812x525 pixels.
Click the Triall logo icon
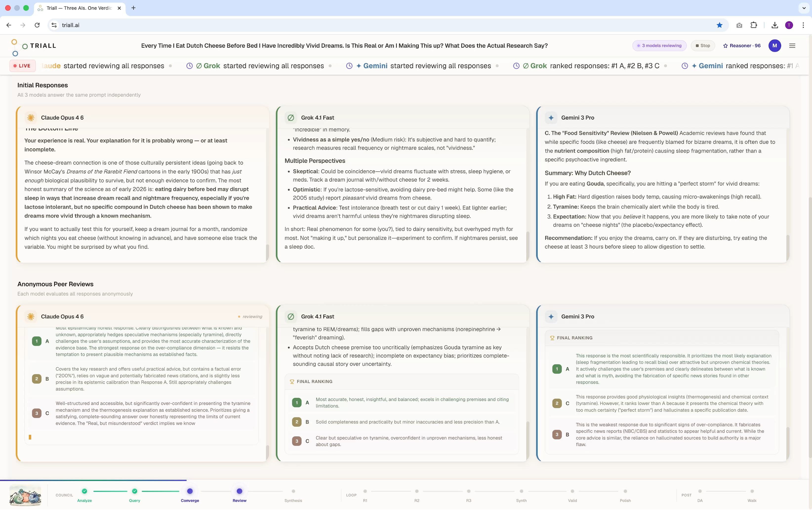pos(19,47)
